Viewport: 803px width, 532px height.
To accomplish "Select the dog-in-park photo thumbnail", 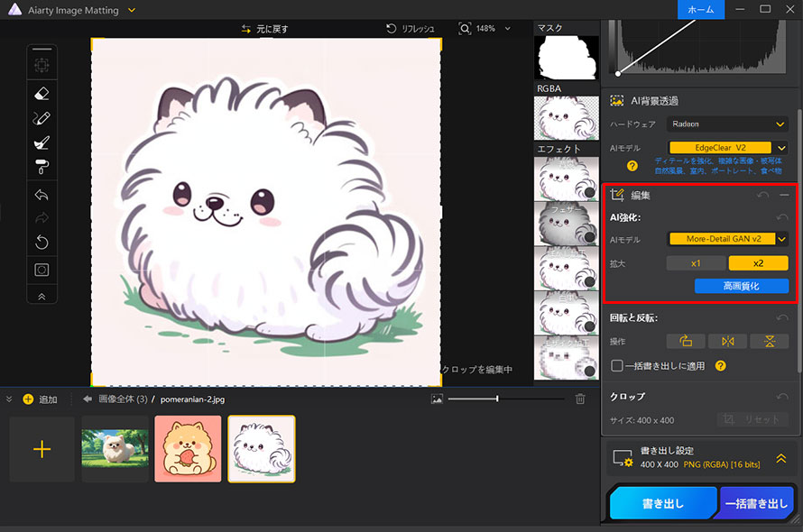I will [115, 449].
